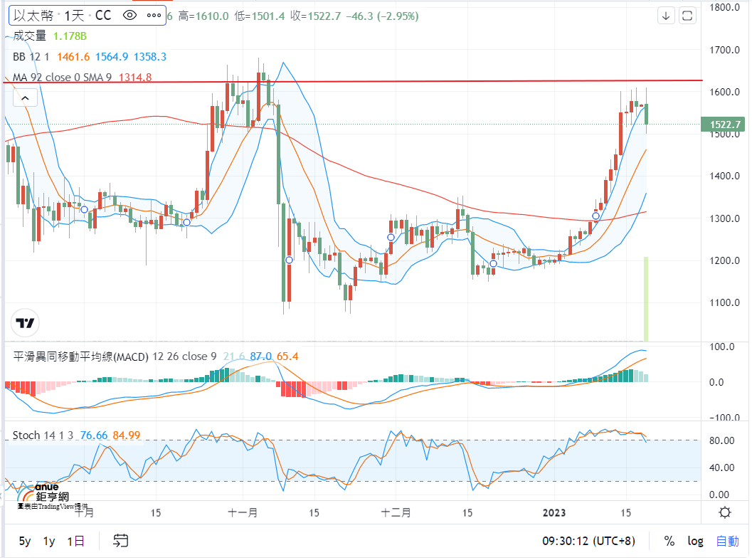752x560 pixels.
Task: Select the 1日 time range
Action: pyautogui.click(x=76, y=541)
